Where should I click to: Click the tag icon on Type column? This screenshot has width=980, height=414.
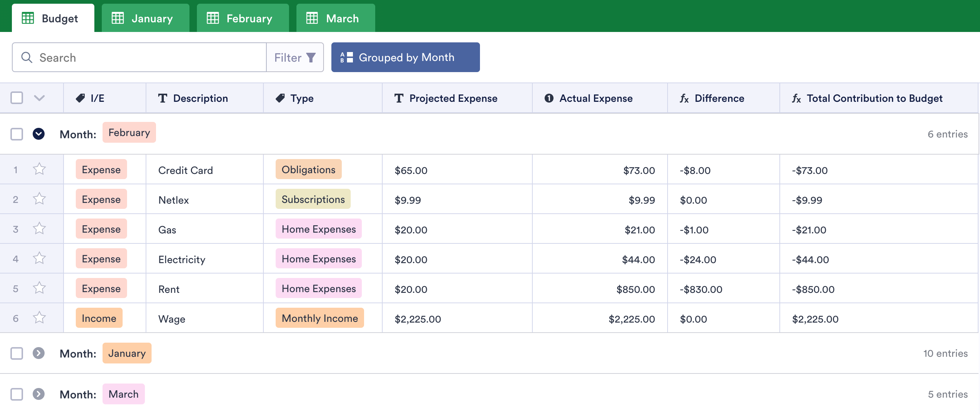click(x=280, y=98)
